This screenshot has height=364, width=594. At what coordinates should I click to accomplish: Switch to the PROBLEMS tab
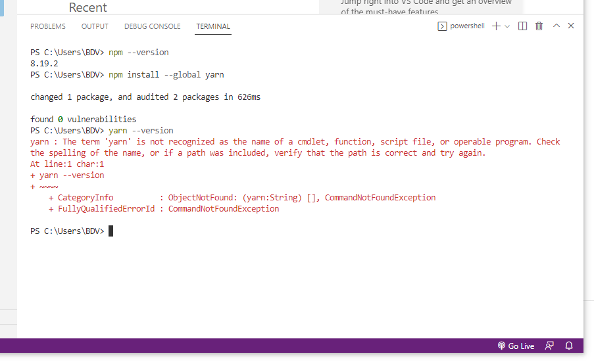[x=48, y=26]
